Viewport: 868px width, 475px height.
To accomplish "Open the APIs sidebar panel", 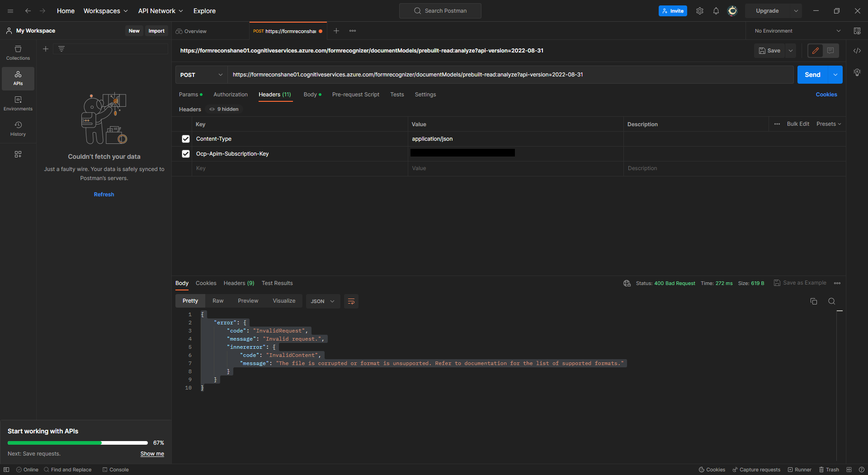I will click(18, 78).
